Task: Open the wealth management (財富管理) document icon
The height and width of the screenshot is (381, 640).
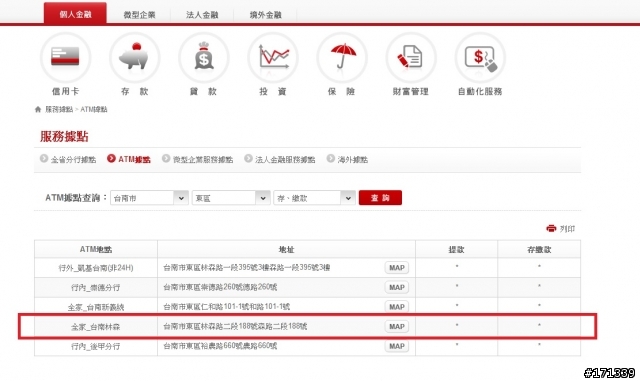Action: [x=411, y=58]
